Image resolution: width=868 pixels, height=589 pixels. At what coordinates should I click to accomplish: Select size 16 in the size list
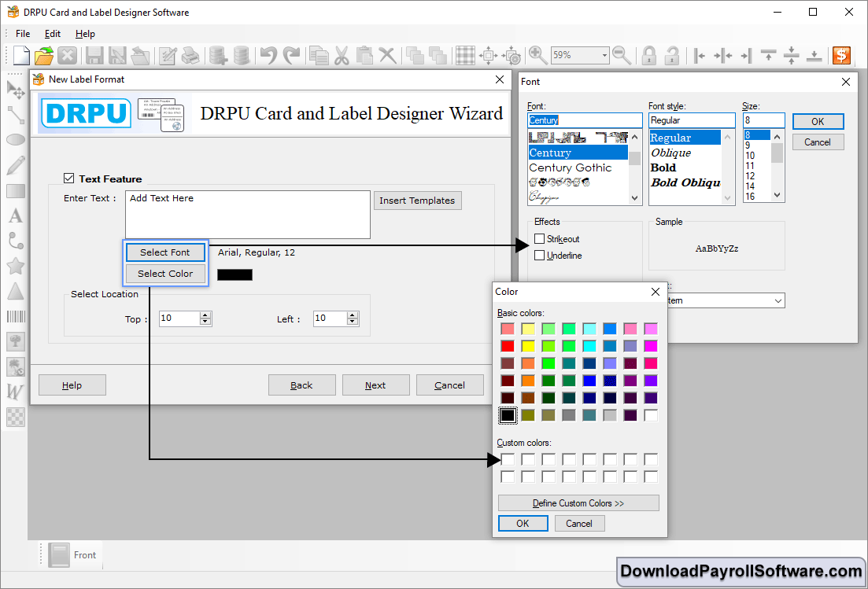coord(750,197)
